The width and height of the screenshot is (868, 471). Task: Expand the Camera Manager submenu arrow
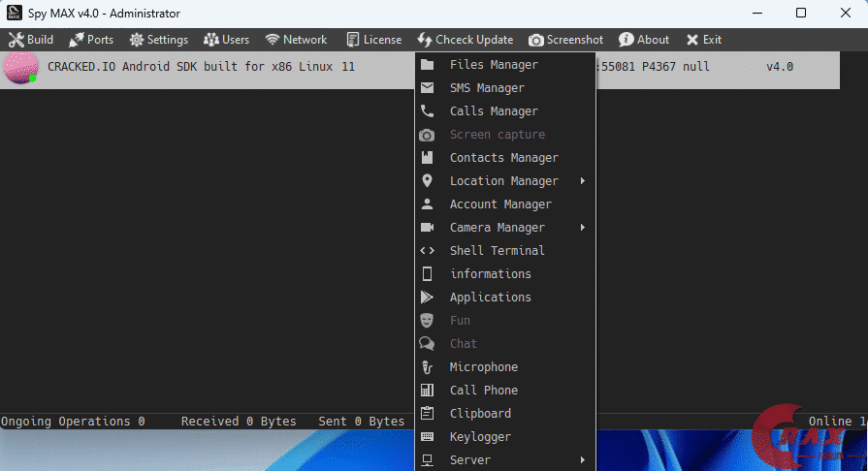tap(583, 228)
